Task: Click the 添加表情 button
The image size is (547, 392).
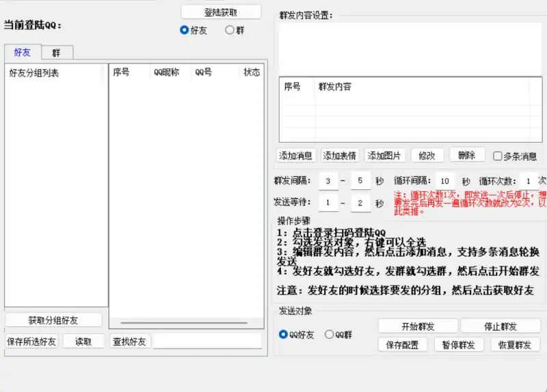Action: pyautogui.click(x=339, y=156)
